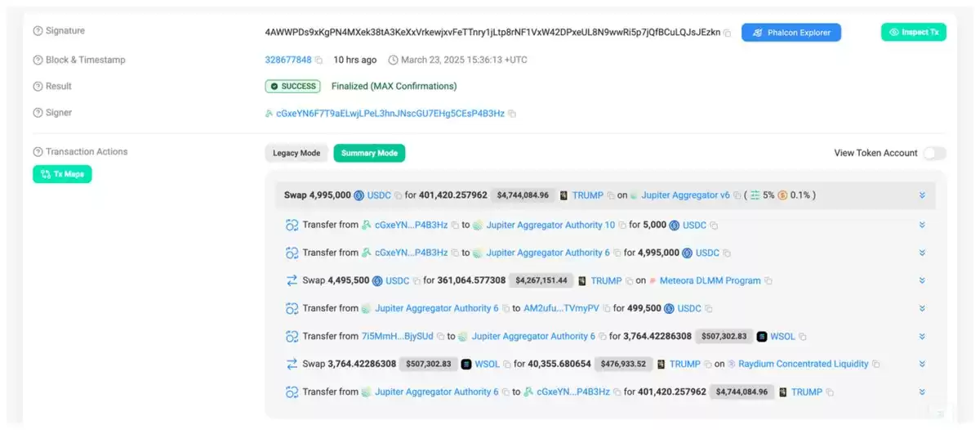
Task: Open the signer address cGxeYN6F7T9aELwj... link
Action: click(x=390, y=113)
